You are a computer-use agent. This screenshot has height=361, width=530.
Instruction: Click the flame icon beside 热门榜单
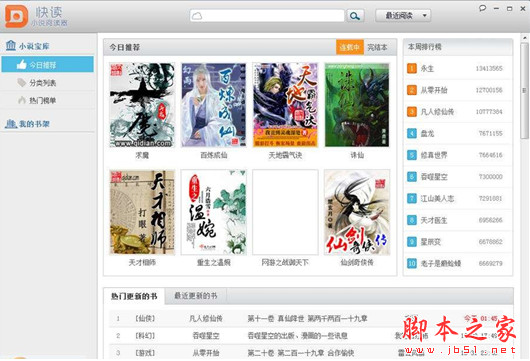coord(22,100)
